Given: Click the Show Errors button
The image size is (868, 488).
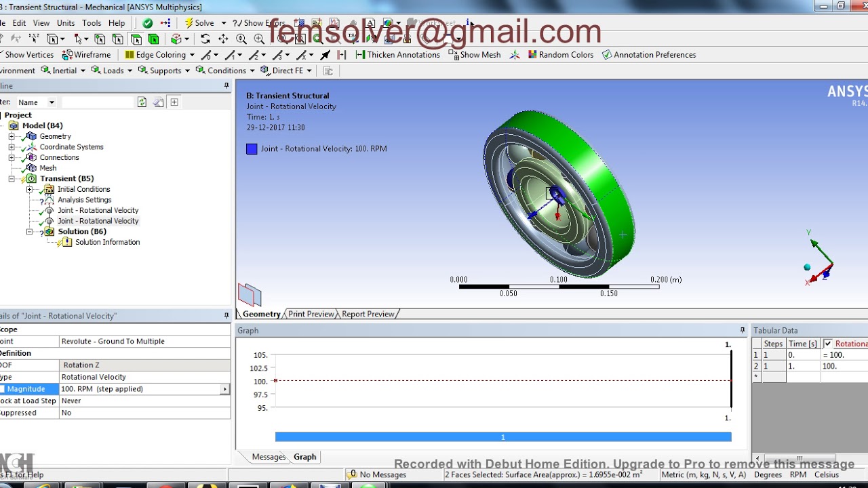Looking at the screenshot, I should tap(259, 23).
